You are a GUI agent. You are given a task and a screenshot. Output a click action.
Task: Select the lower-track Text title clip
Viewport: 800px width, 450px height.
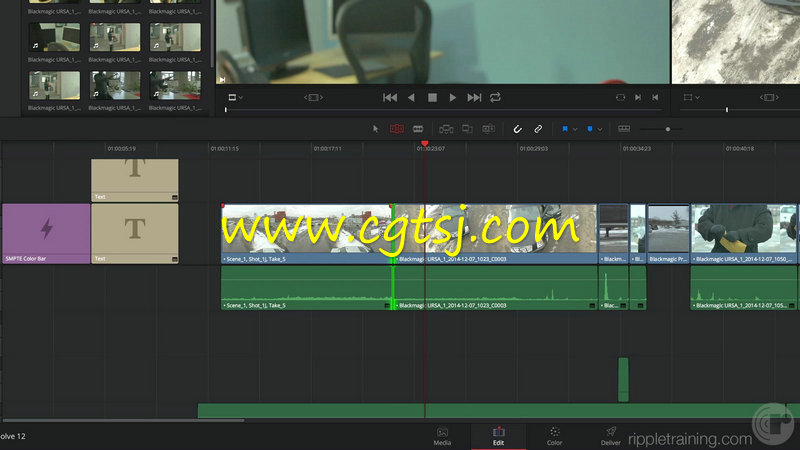pyautogui.click(x=135, y=234)
